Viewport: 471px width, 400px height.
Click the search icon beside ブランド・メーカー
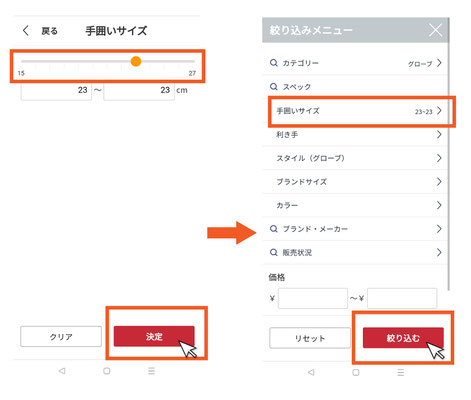(274, 229)
